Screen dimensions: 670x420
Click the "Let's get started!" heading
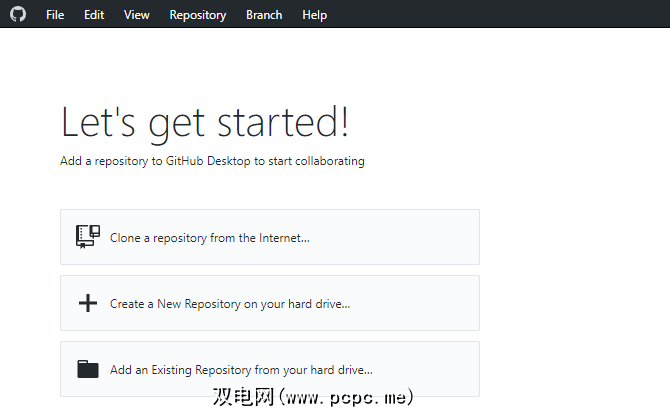click(205, 123)
